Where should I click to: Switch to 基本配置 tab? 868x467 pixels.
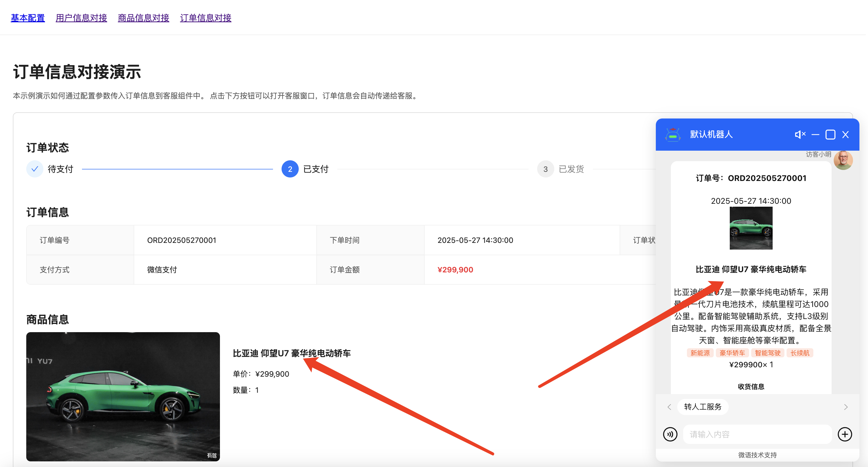28,18
